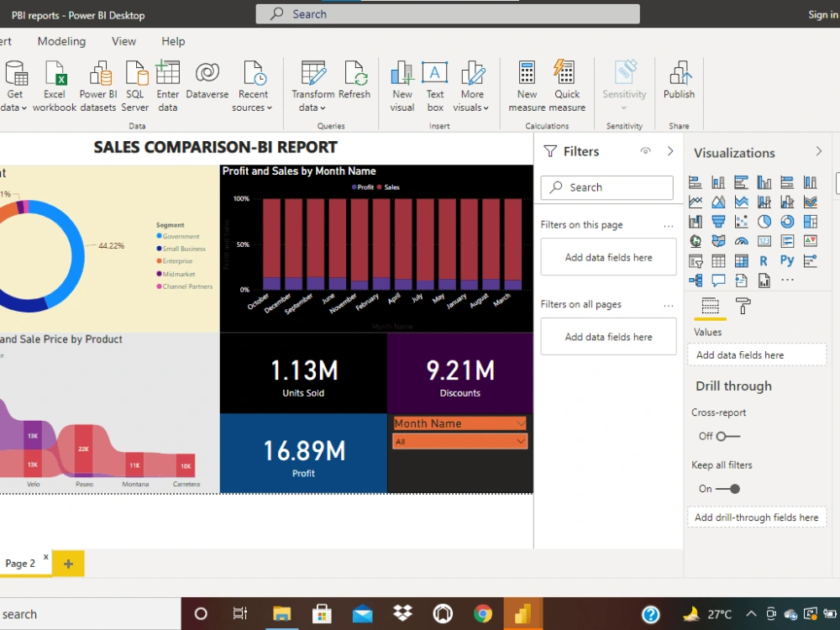Select the Funnel chart visual icon
The height and width of the screenshot is (630, 840).
click(719, 221)
